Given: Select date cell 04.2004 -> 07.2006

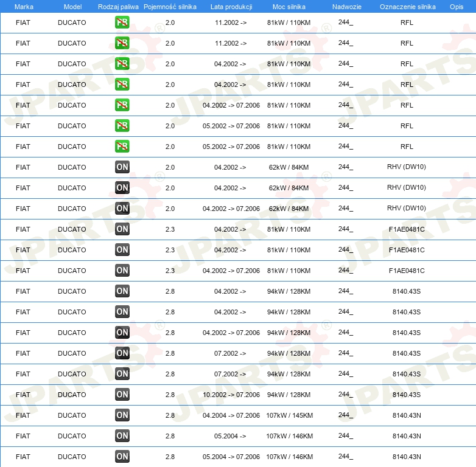Looking at the screenshot, I should [x=231, y=415].
